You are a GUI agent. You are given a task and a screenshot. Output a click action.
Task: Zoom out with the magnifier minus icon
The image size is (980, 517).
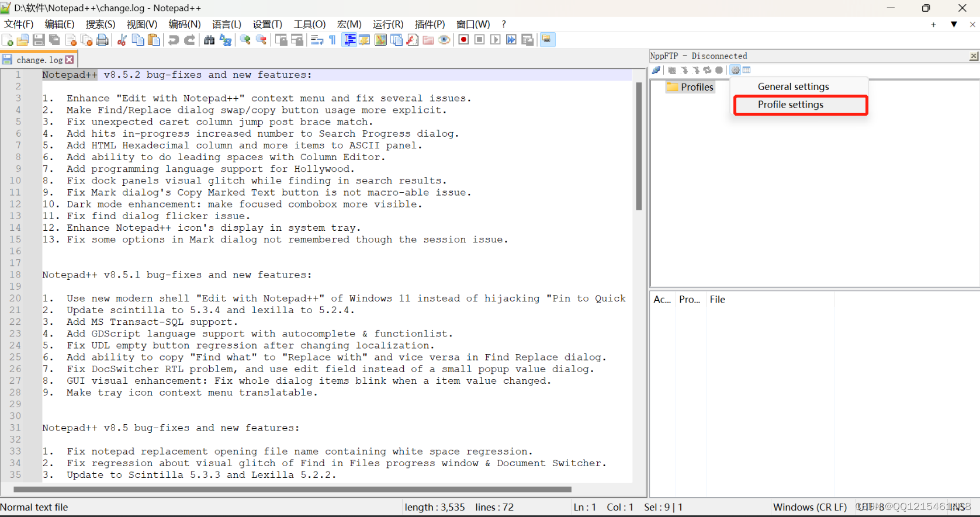pos(261,40)
